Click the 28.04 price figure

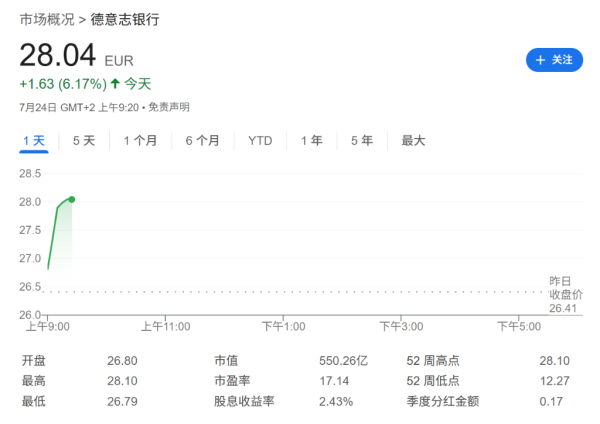[57, 55]
